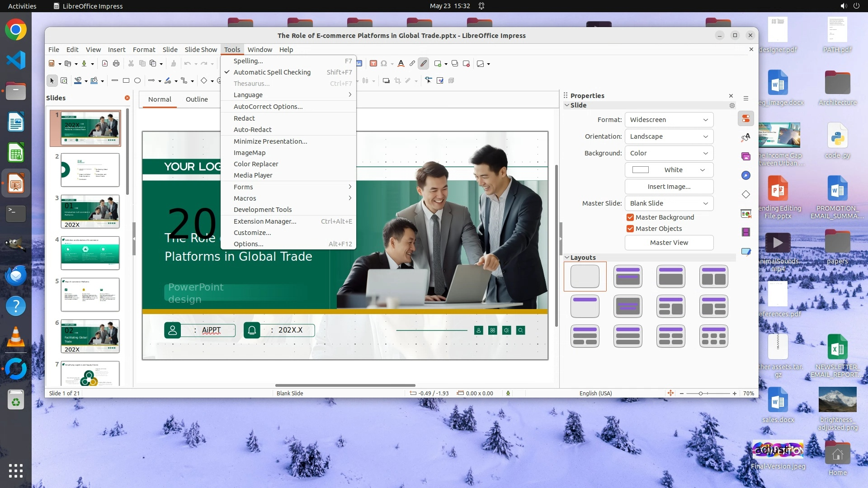Image resolution: width=868 pixels, height=488 pixels.
Task: Toggle Automatic Spell Checking menu item
Action: (x=272, y=72)
